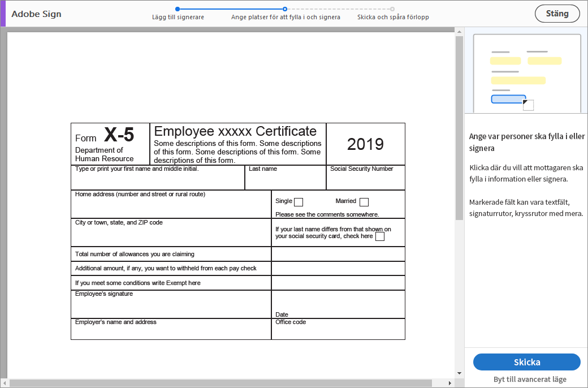Place a signature field under Employee's signature
This screenshot has height=388, width=588.
[171, 308]
